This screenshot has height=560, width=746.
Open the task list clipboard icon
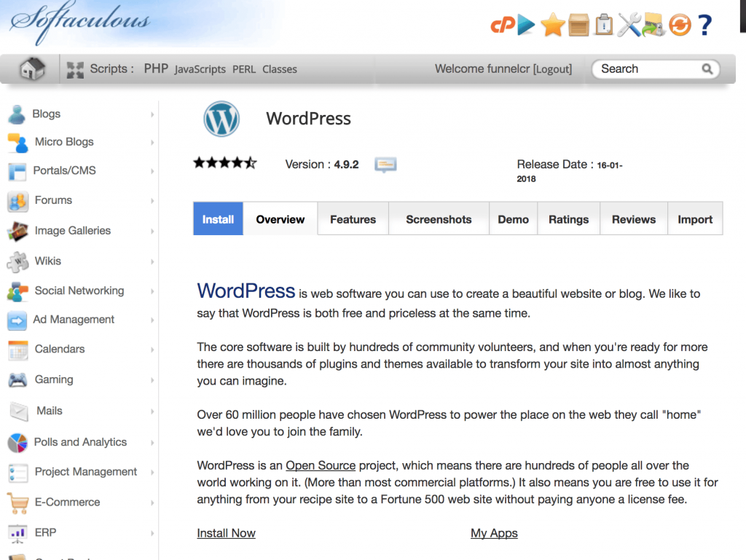(604, 25)
